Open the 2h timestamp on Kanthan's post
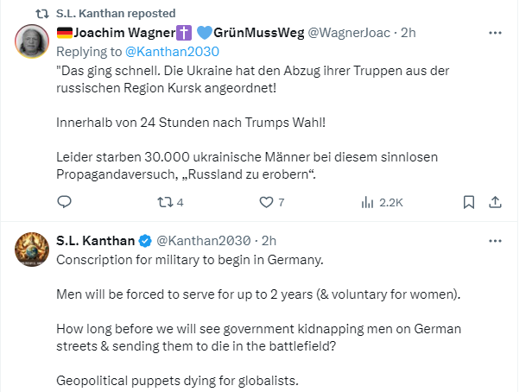The width and height of the screenshot is (532, 392). (x=269, y=240)
